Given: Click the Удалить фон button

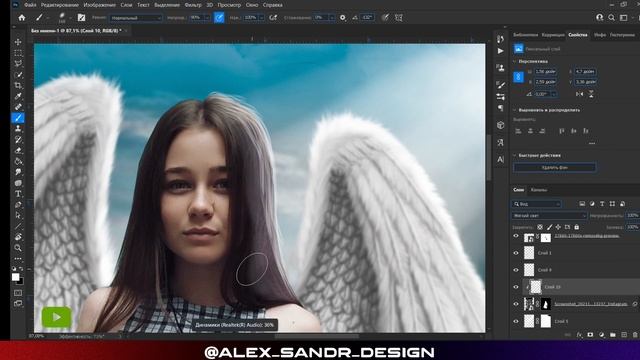Looking at the screenshot, I should pos(554,167).
